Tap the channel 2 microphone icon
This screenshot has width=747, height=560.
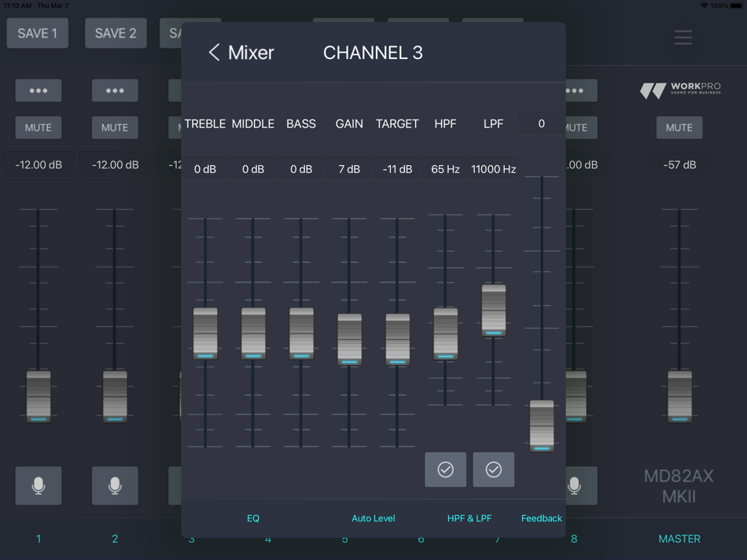[115, 485]
